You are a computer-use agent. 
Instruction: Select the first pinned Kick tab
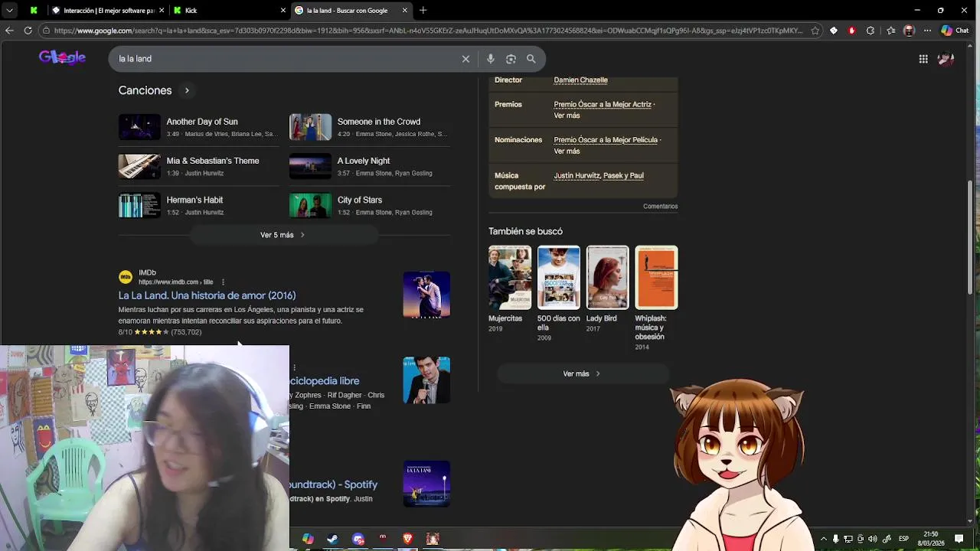[34, 11]
